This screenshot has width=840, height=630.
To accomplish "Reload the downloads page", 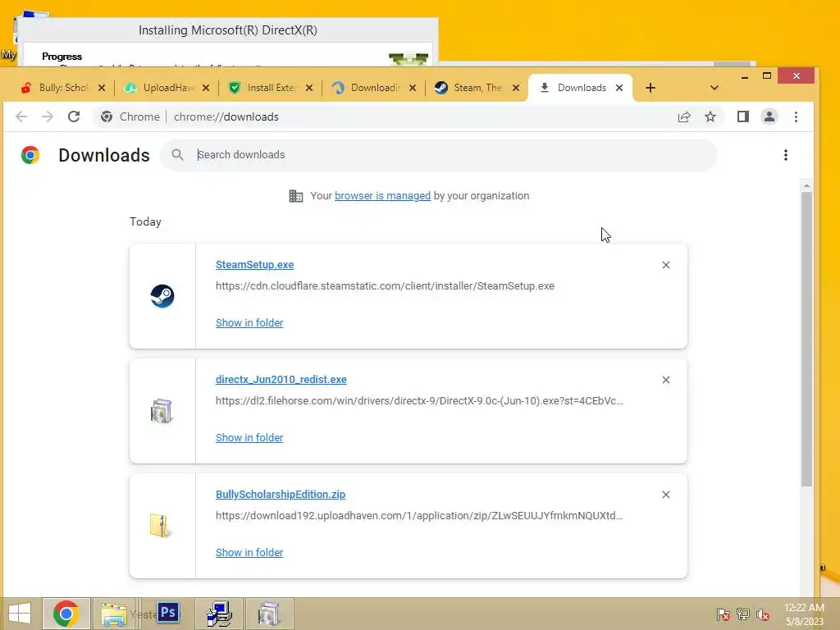I will click(74, 116).
